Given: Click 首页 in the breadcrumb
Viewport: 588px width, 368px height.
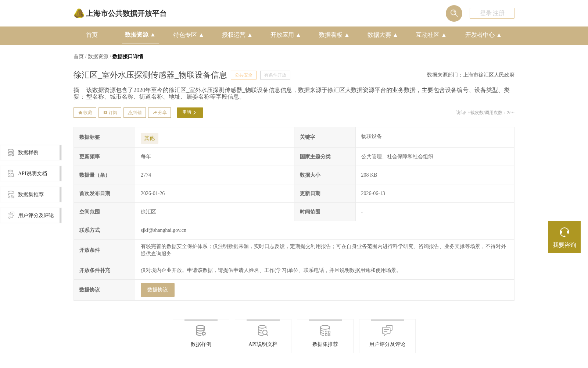Looking at the screenshot, I should (79, 56).
